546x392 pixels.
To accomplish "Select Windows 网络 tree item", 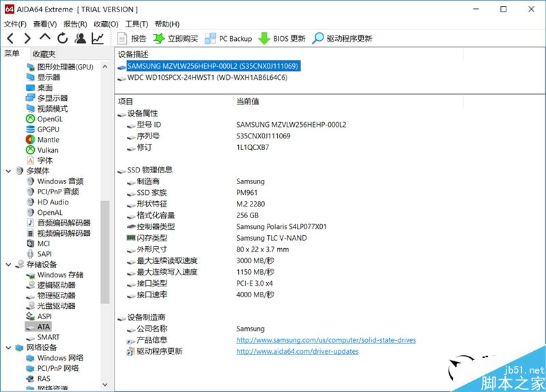I will (x=55, y=358).
